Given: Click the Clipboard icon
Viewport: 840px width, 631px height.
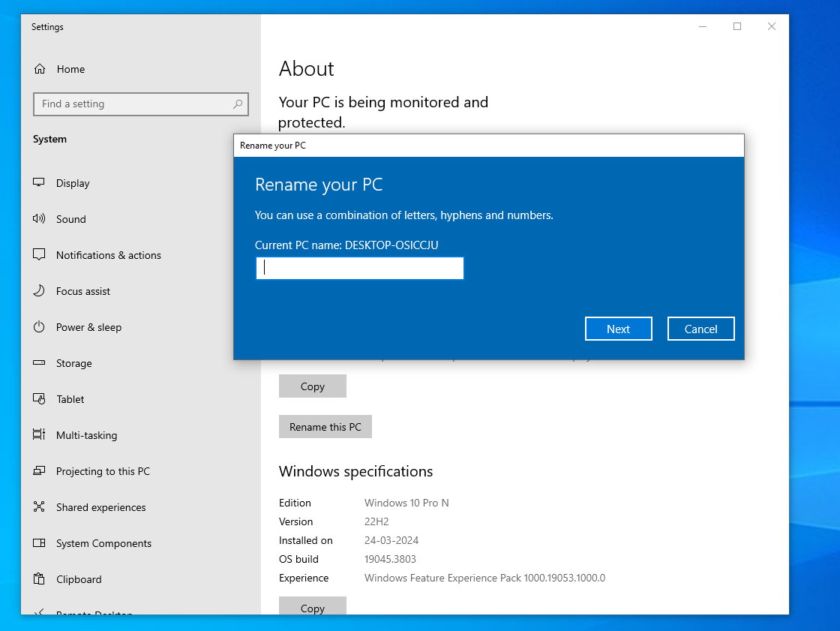Looking at the screenshot, I should point(39,579).
